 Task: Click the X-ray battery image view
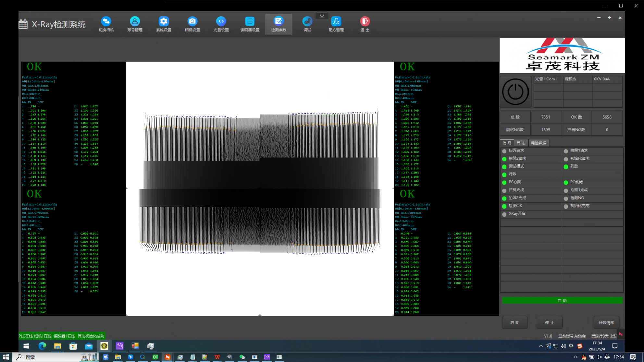point(260,188)
